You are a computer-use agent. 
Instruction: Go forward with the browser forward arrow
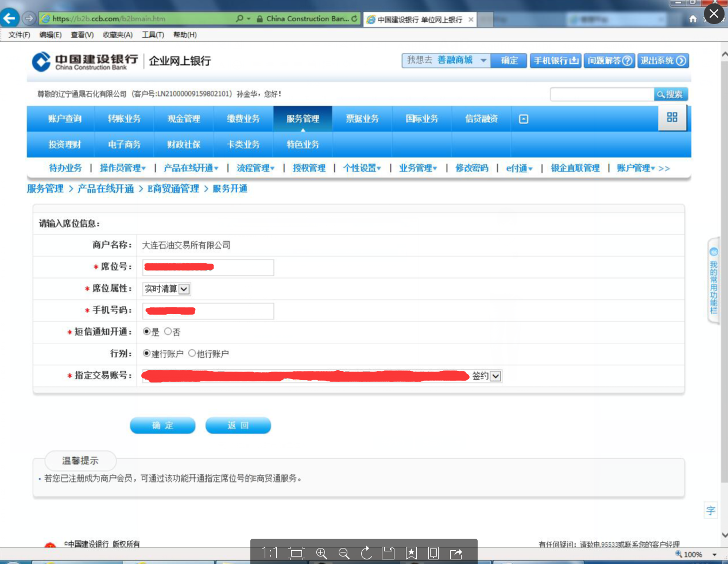29,18
